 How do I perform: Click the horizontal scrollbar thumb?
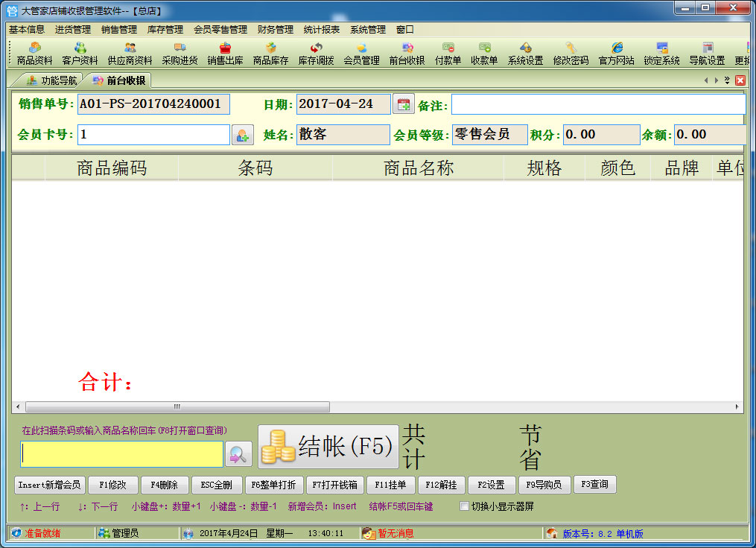click(177, 407)
